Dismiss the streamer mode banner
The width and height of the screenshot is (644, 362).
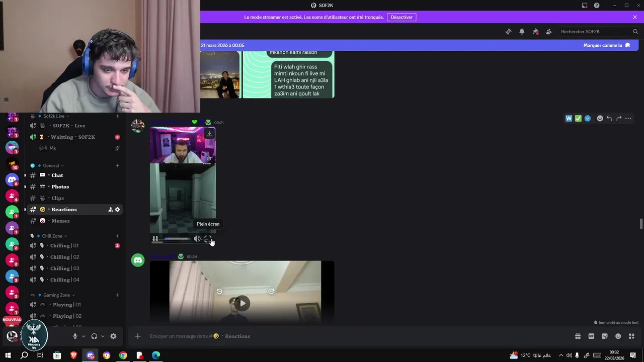[x=635, y=17]
